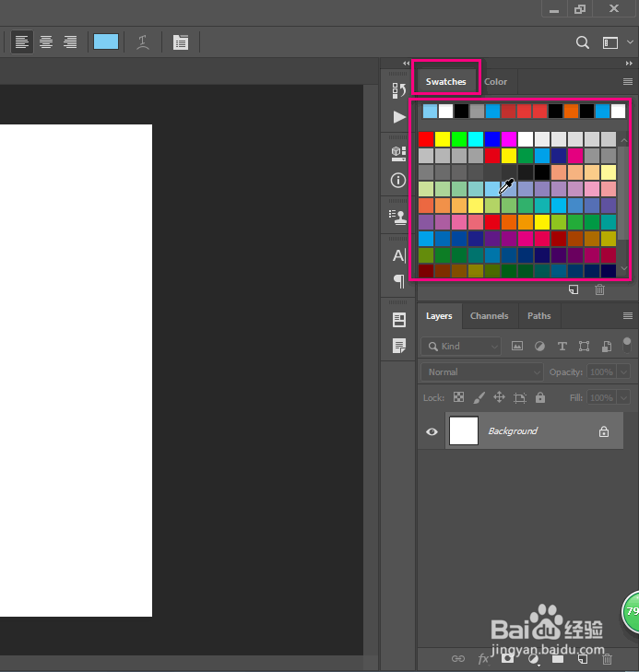Filter layers by smart objects icon
This screenshot has height=672, width=639.
pos(607,347)
